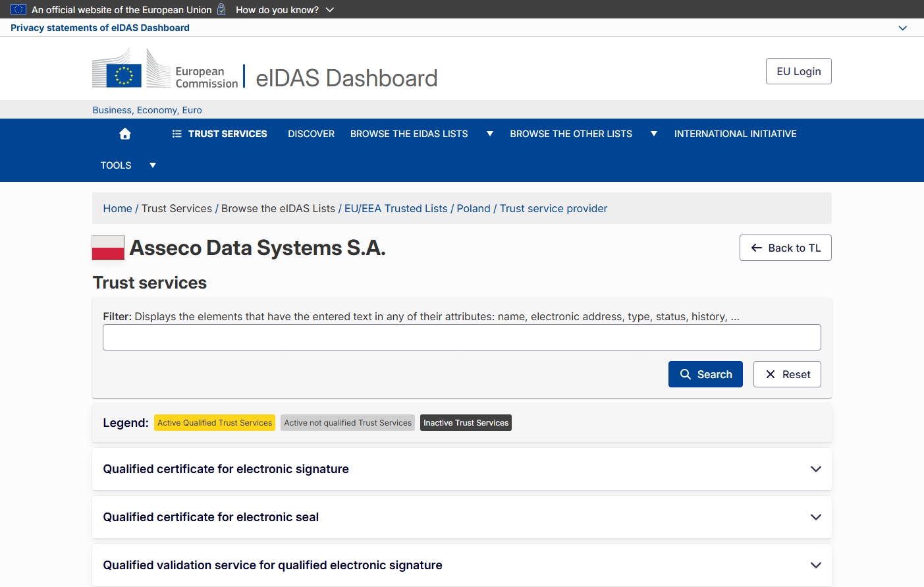Open Trust Services breadcrumb link
924x587 pixels.
tap(177, 208)
